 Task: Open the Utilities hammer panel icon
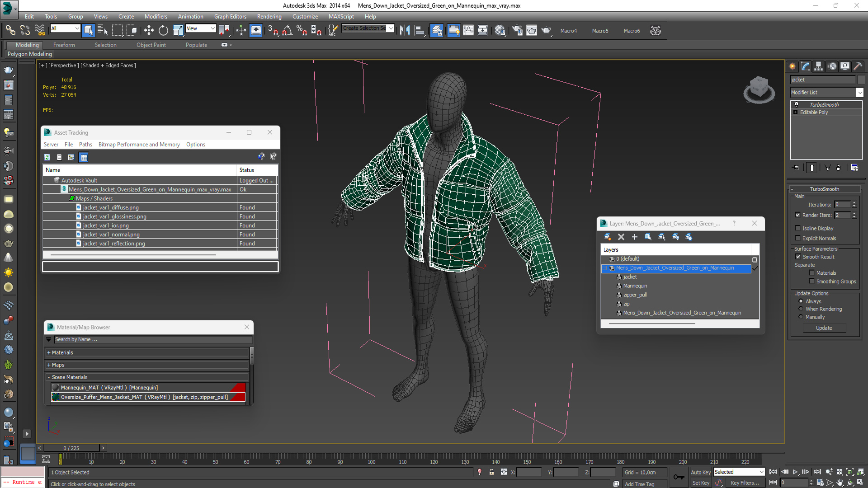[858, 66]
